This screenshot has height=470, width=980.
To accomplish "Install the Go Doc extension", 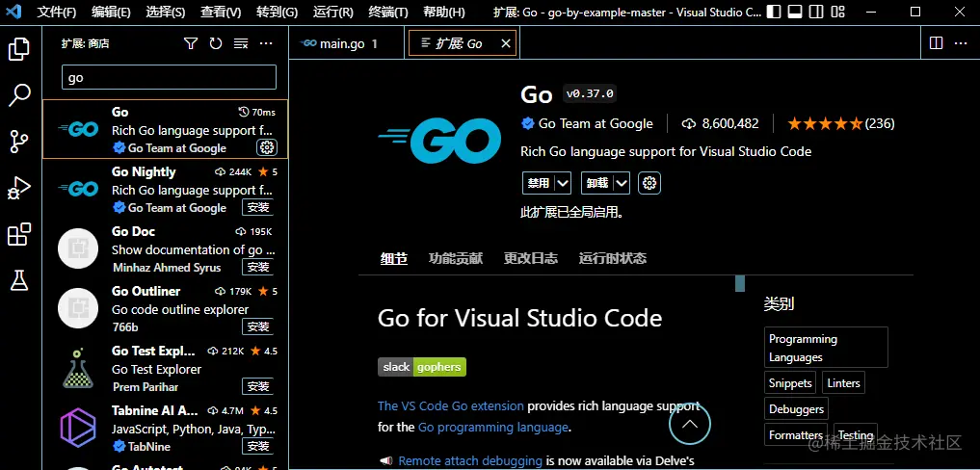I will coord(258,267).
